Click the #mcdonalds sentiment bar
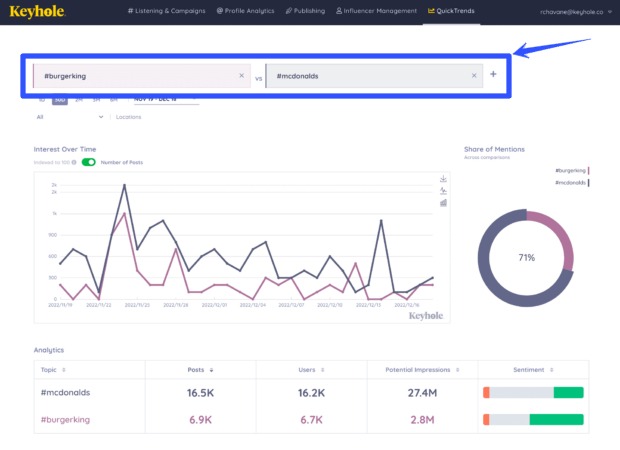620x450 pixels. tap(532, 393)
